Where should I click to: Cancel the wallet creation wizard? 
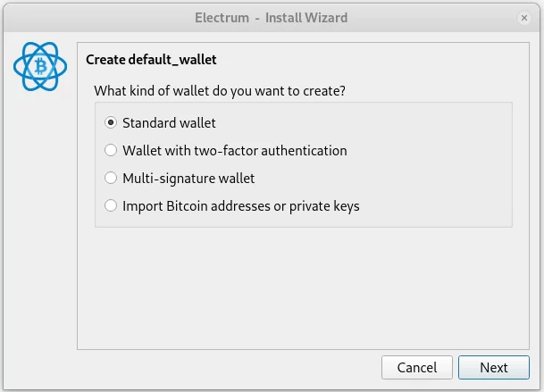[x=417, y=367]
